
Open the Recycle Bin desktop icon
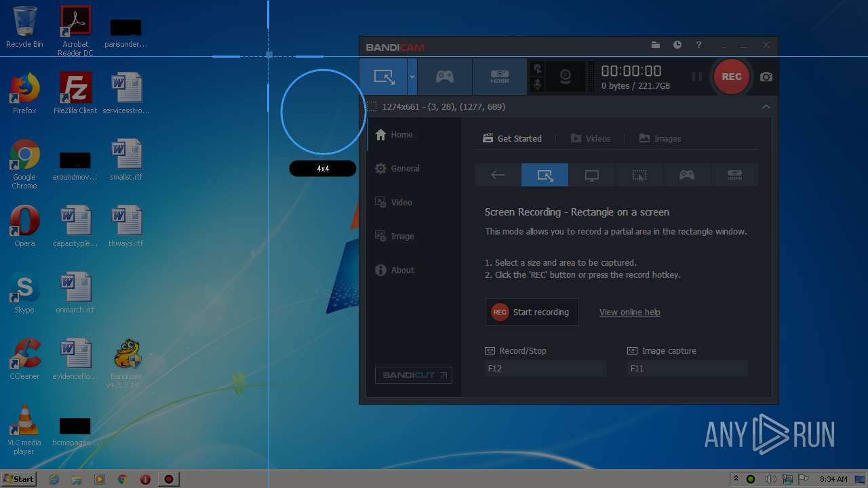click(x=24, y=27)
